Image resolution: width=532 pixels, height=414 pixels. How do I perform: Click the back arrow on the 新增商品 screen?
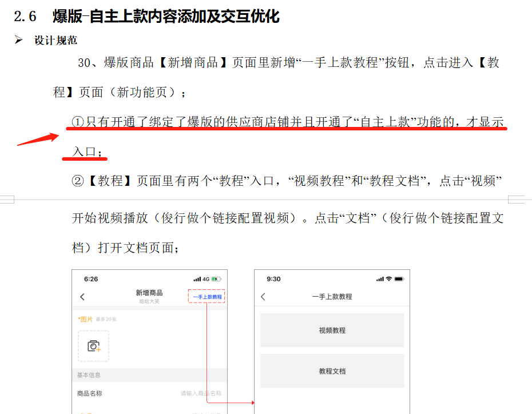coord(82,297)
